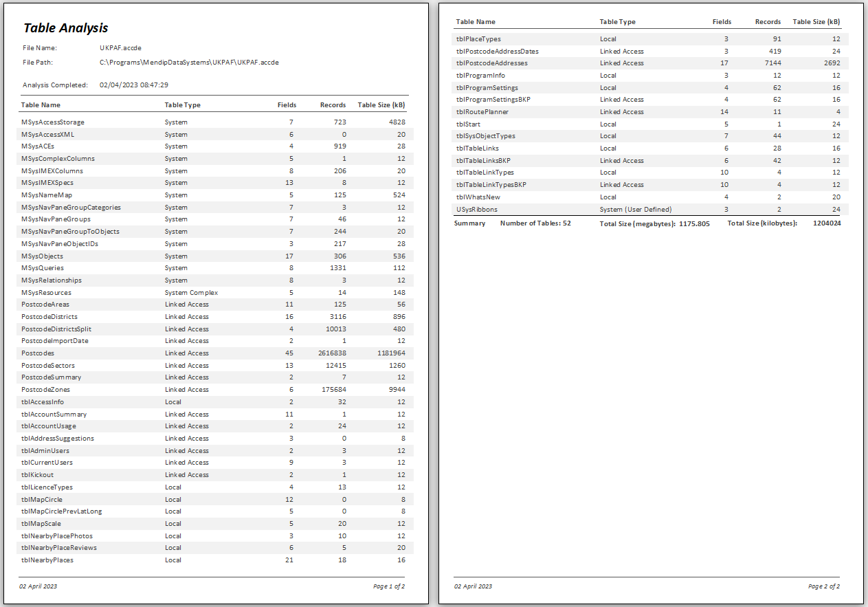Click the MSysQueries table name
Screen dimensions: 868x607
click(43, 268)
